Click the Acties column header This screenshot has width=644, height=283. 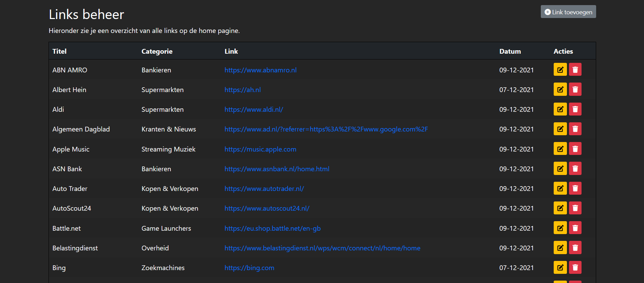coord(563,51)
